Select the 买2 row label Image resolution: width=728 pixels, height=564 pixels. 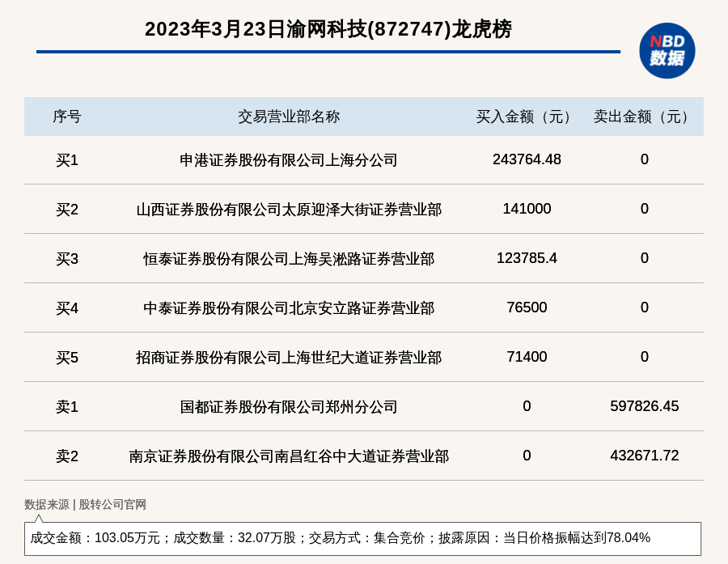click(x=67, y=210)
